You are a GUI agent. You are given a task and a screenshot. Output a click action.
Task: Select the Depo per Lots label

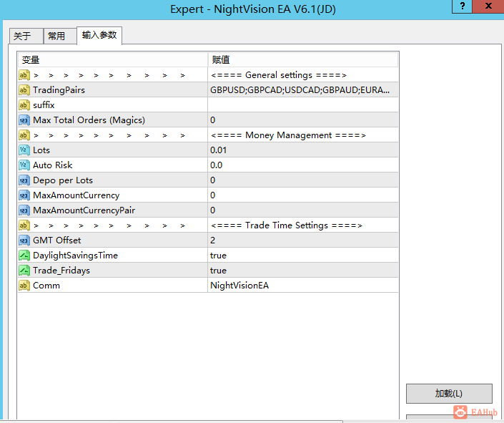(63, 180)
